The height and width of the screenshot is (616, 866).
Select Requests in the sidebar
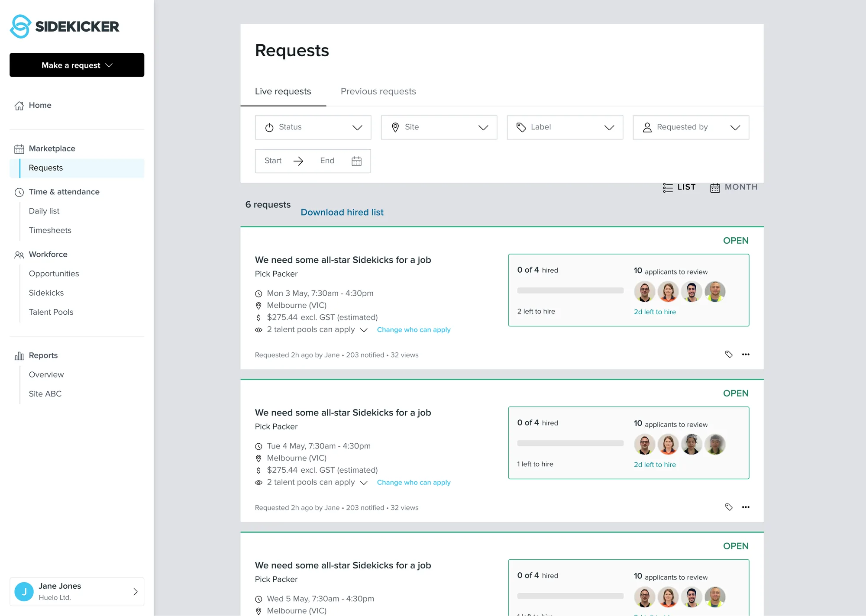77,168
